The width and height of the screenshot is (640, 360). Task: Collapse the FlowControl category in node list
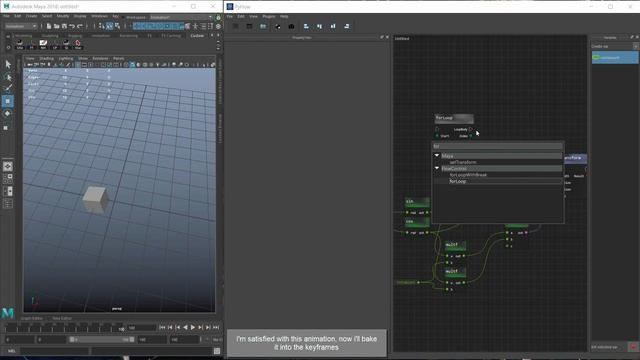point(437,168)
